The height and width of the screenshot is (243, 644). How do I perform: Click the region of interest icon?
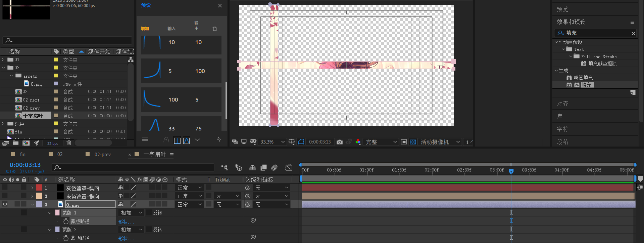pyautogui.click(x=404, y=142)
